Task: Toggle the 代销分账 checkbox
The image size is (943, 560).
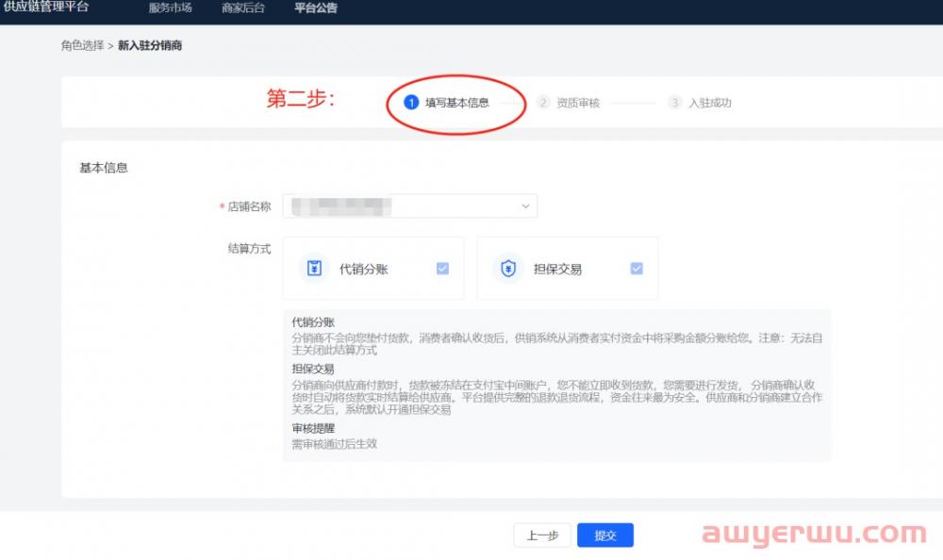Action: click(x=442, y=269)
